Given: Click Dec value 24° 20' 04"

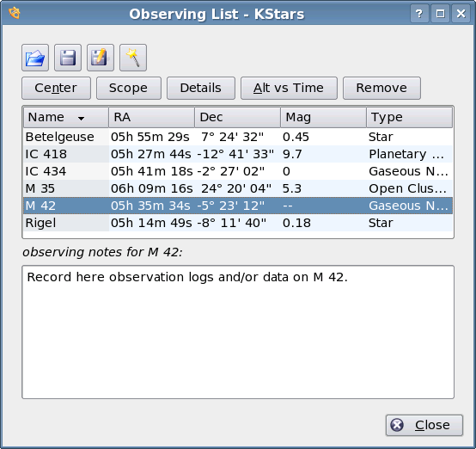Looking at the screenshot, I should pyautogui.click(x=236, y=188).
